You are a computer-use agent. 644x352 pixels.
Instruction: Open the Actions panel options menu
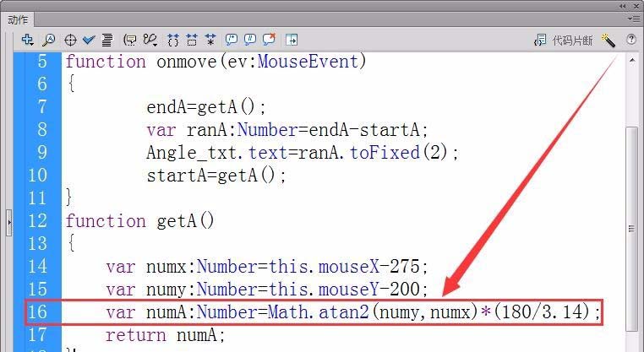pos(634,19)
